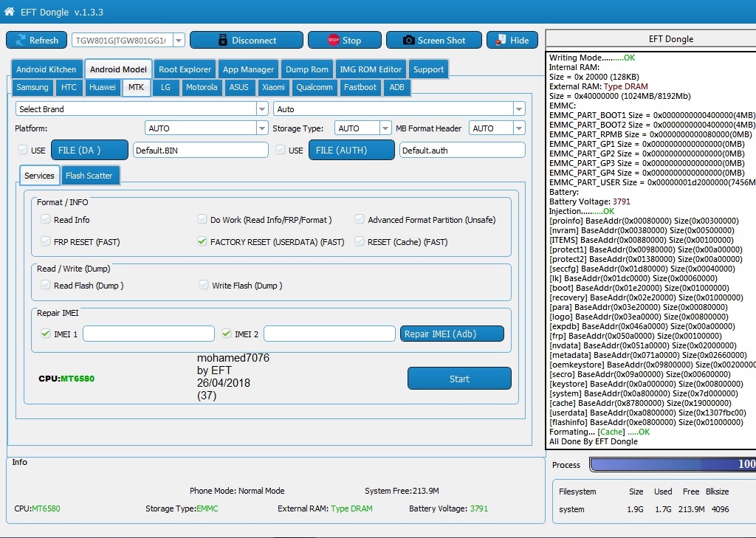Viewport: 756px width, 538px height.
Task: Click the IMEI 1 input field
Action: [148, 334]
